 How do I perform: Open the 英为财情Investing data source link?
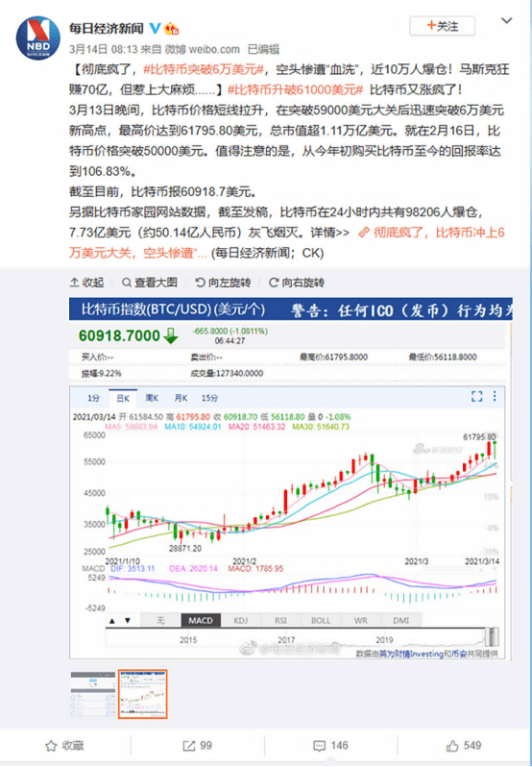[x=412, y=654]
